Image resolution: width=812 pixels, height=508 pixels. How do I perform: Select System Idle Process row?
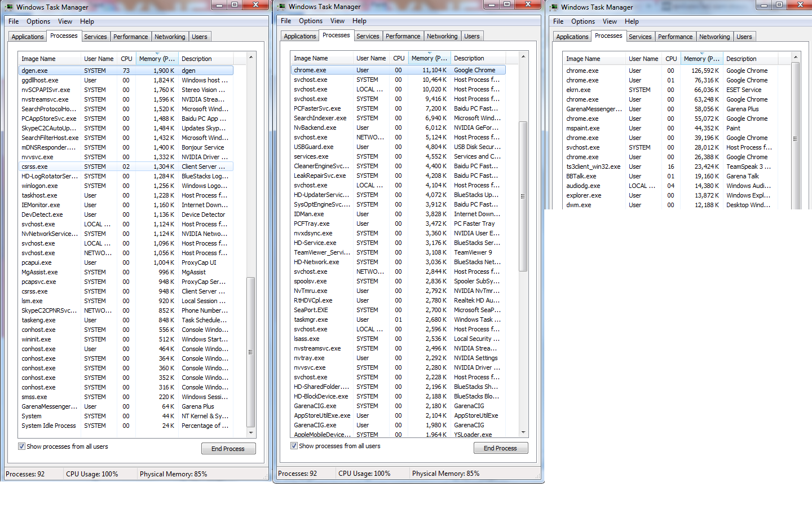[126, 426]
